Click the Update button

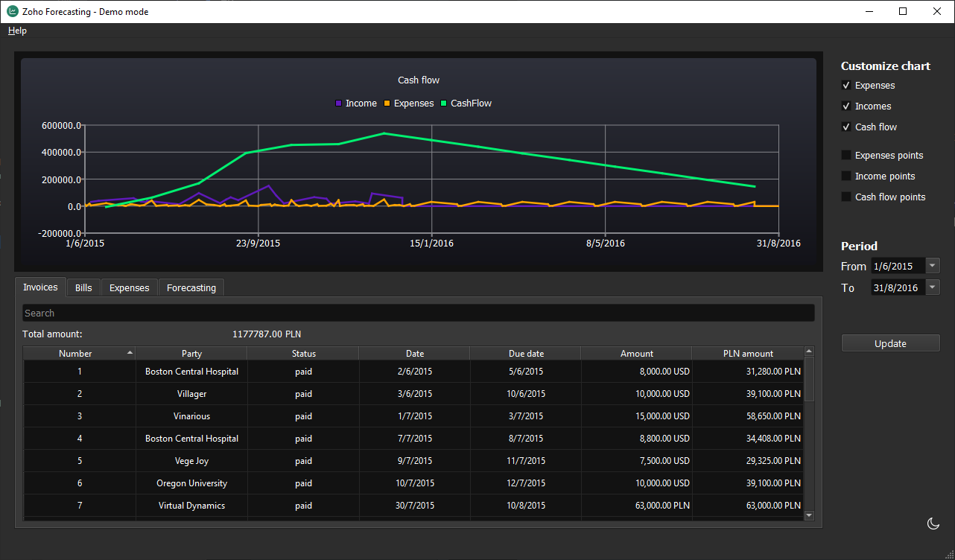pyautogui.click(x=891, y=343)
